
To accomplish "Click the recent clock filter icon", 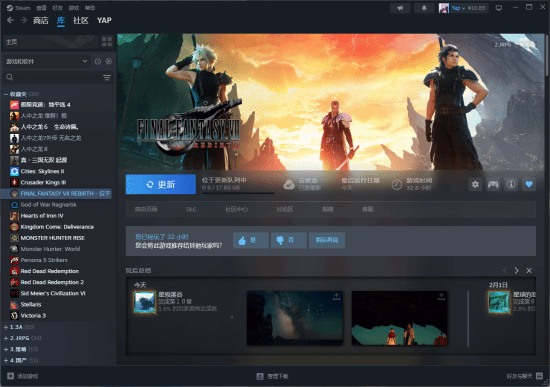I will [98, 61].
